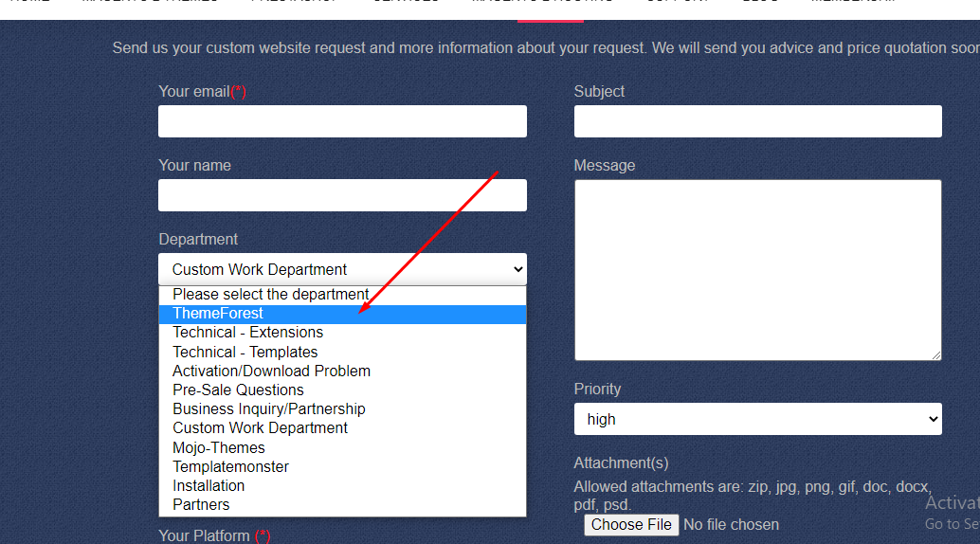Screen dimensions: 980x544
Task: Select Pre-Sale Questions option
Action: 342,390
